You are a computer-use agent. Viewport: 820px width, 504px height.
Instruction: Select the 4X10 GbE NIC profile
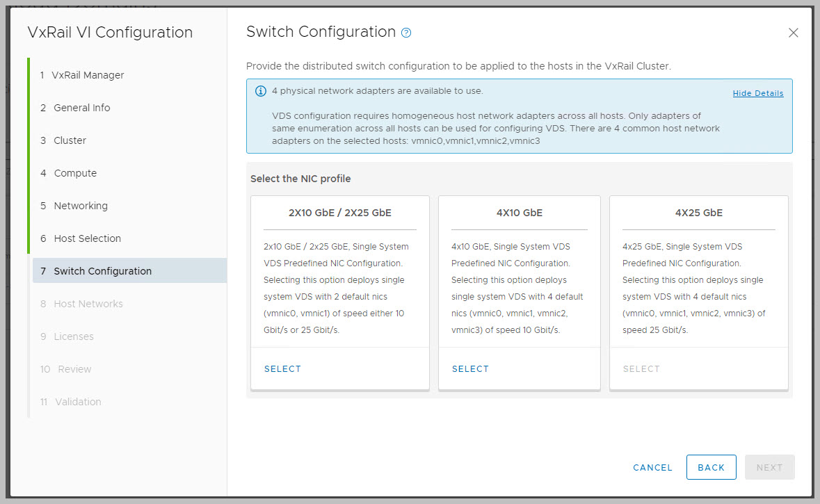click(470, 369)
